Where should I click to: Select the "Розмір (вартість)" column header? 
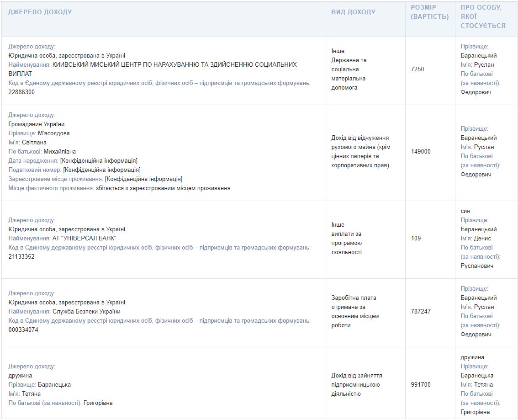[x=429, y=12]
